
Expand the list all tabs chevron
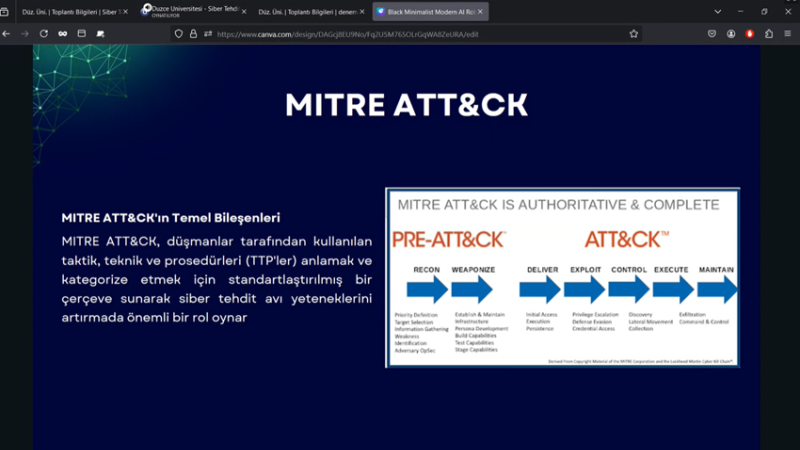[717, 12]
